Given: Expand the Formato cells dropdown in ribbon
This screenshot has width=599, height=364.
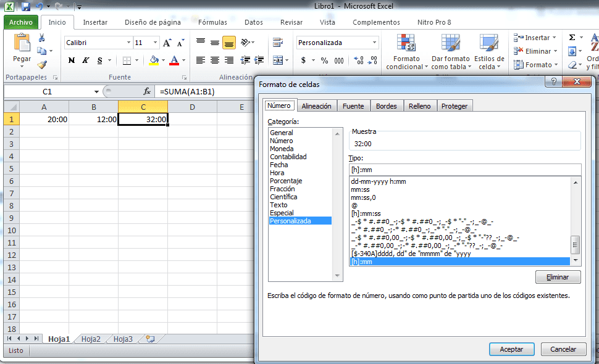Looking at the screenshot, I should 556,65.
